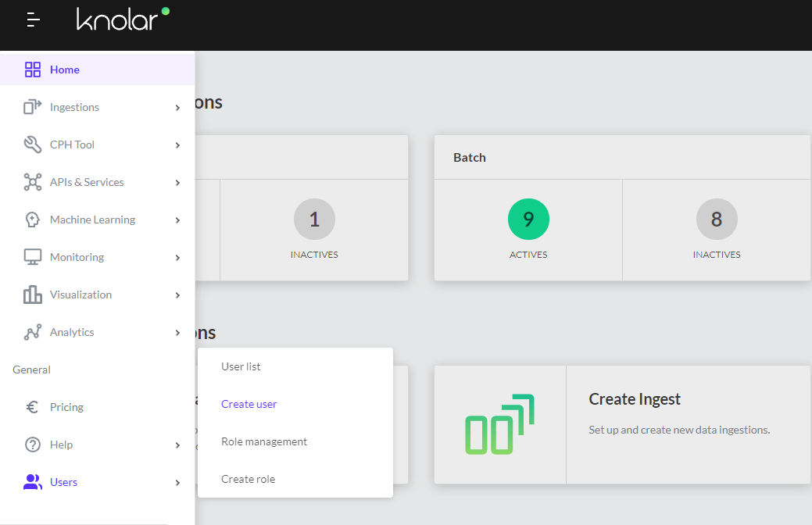Click the inactives count 1 circle
The image size is (812, 525).
(314, 219)
